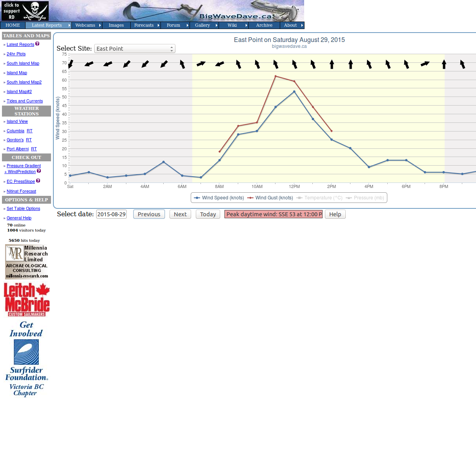Open the Tides and Currents link

click(24, 101)
